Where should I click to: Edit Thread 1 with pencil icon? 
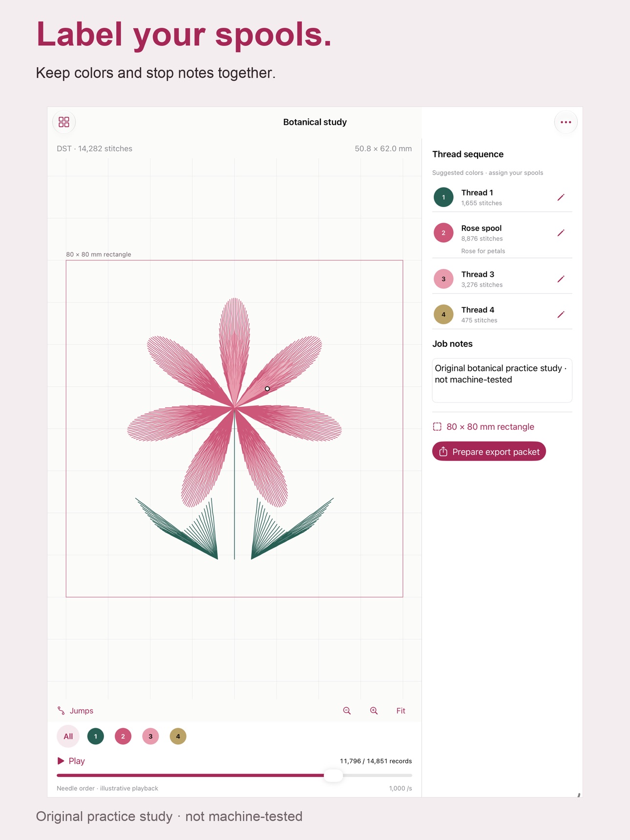[561, 197]
